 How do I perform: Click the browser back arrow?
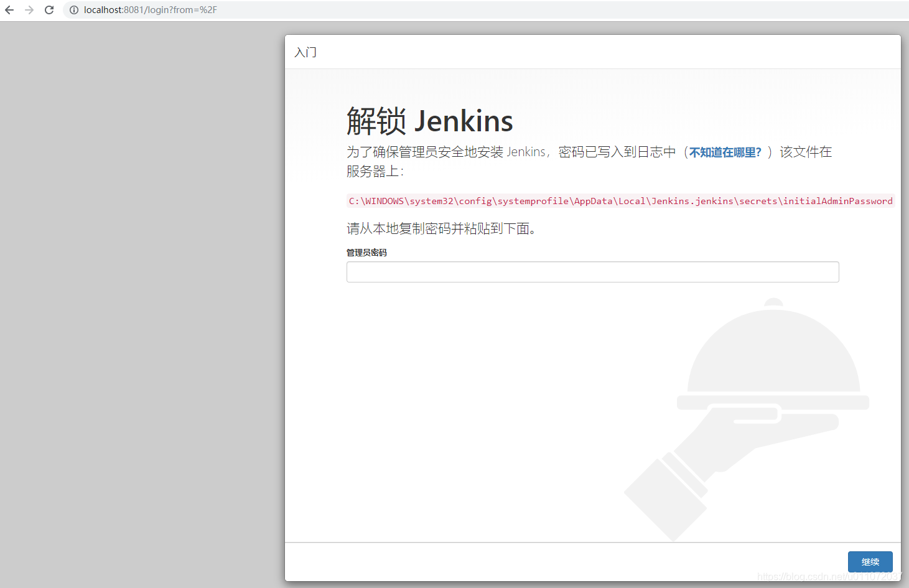tap(9, 10)
